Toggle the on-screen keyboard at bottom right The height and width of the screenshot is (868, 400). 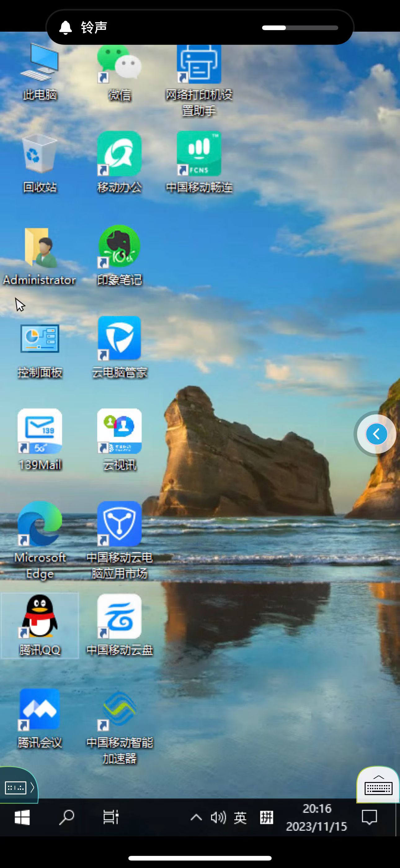pos(379,786)
